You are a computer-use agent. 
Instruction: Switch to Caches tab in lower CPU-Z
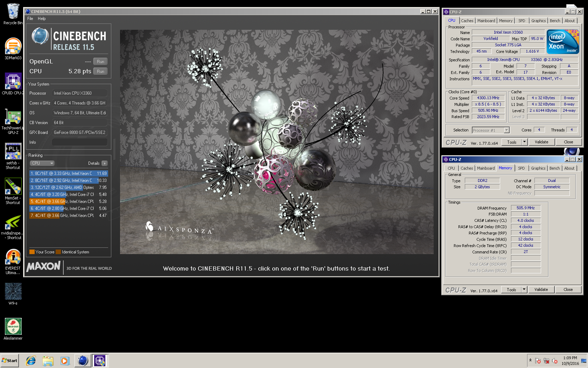(x=467, y=168)
